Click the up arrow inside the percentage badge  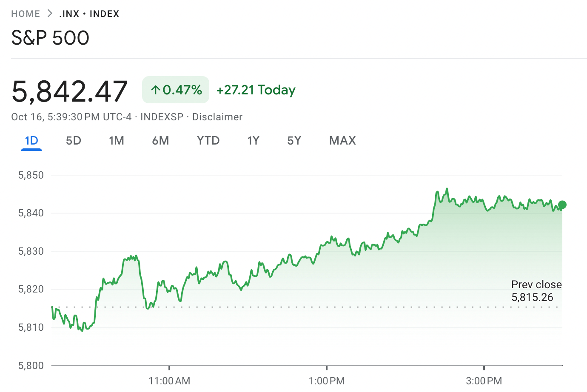pyautogui.click(x=155, y=90)
